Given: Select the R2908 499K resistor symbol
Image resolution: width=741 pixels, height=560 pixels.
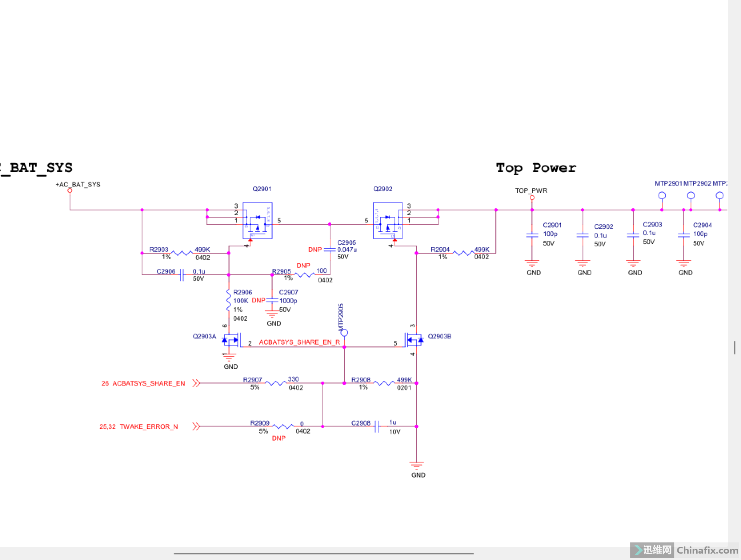Looking at the screenshot, I should point(384,383).
